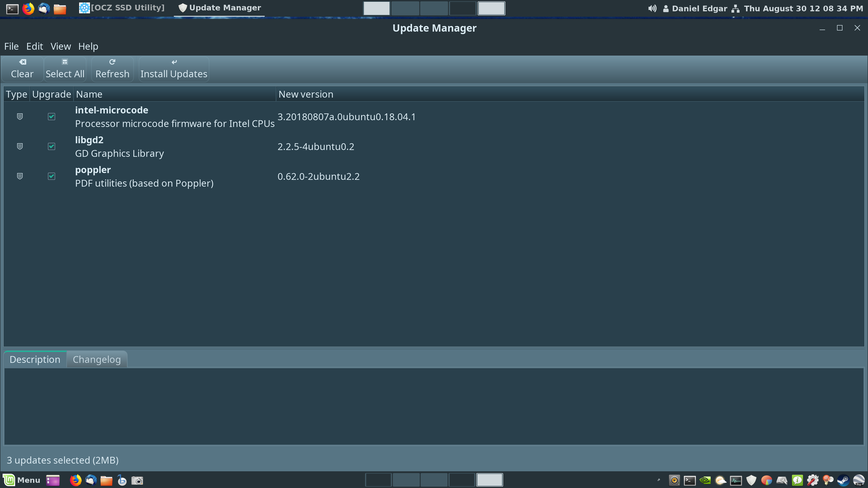Image resolution: width=868 pixels, height=488 pixels.
Task: Click the shield type icon for poppler
Action: point(20,176)
